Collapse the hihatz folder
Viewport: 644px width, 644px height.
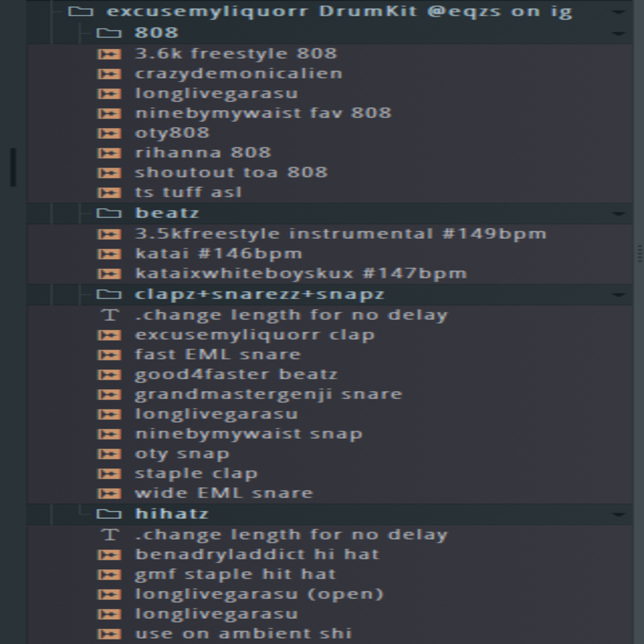pyautogui.click(x=109, y=514)
